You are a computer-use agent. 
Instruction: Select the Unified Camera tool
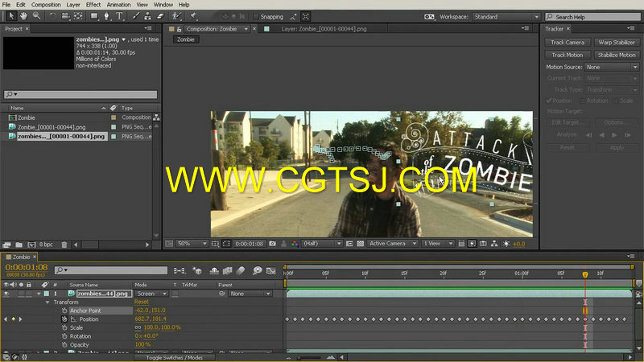coord(65,16)
